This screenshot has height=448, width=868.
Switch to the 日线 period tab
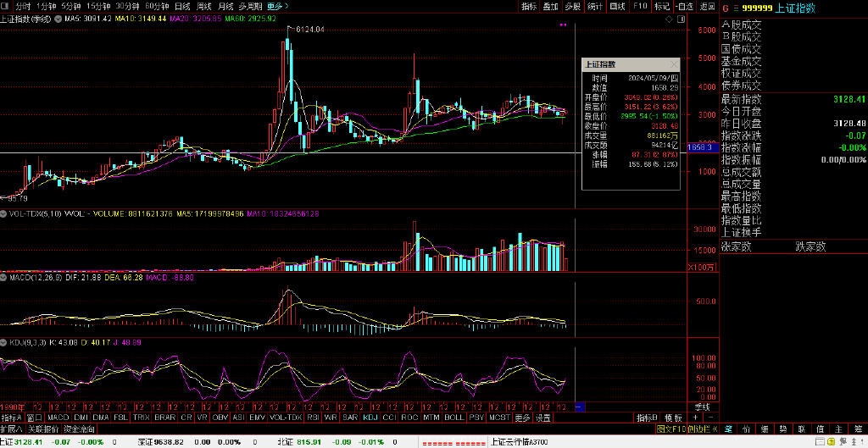pos(182,7)
